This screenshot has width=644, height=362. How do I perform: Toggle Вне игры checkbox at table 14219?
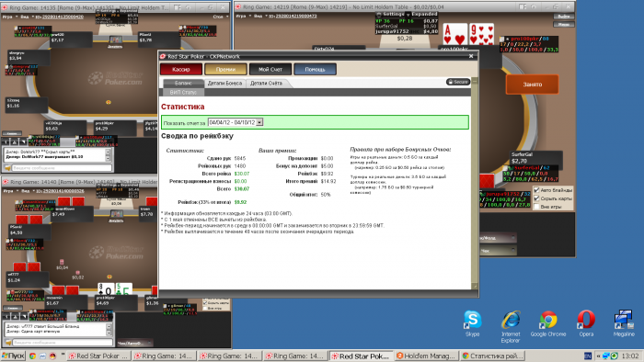536,207
